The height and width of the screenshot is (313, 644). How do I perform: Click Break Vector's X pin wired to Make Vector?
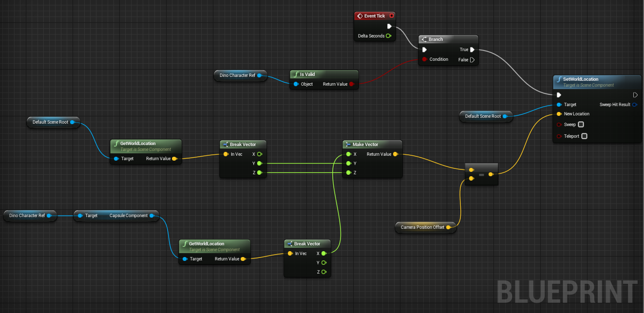pyautogui.click(x=324, y=254)
